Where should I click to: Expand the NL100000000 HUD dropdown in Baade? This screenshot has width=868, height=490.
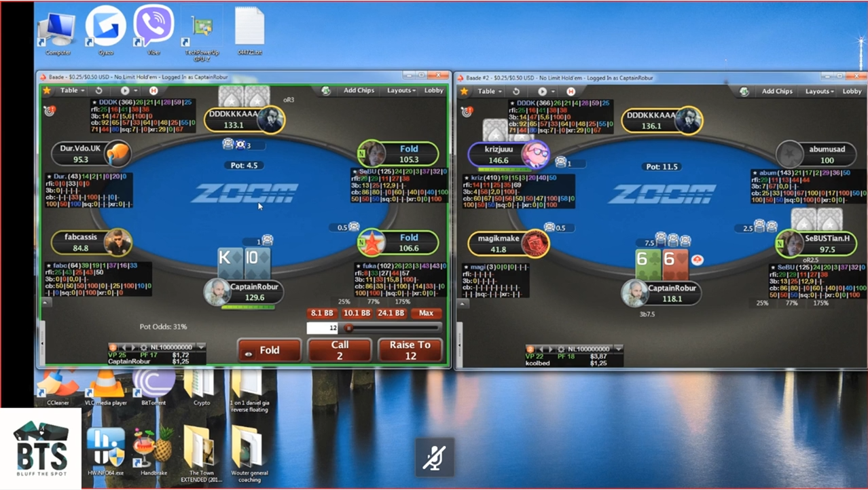click(201, 347)
